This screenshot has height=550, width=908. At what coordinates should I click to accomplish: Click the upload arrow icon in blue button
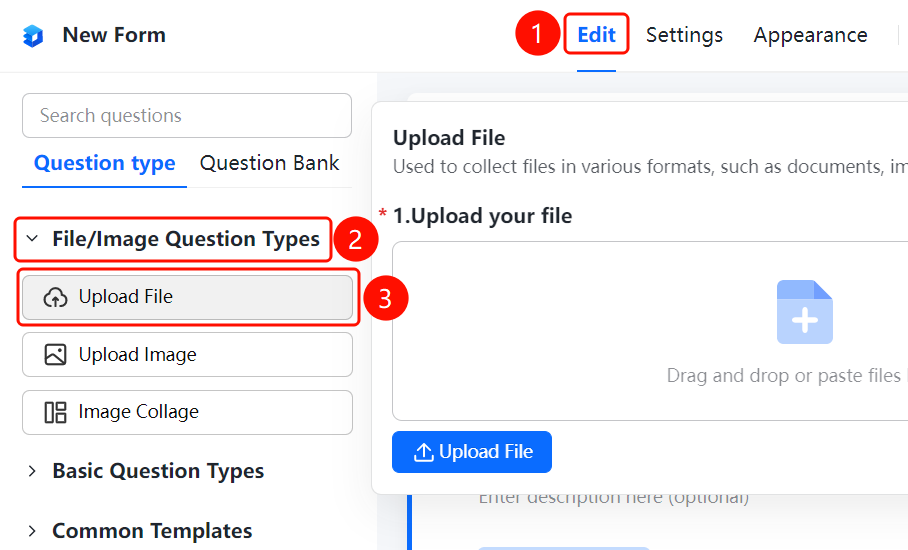coord(423,452)
